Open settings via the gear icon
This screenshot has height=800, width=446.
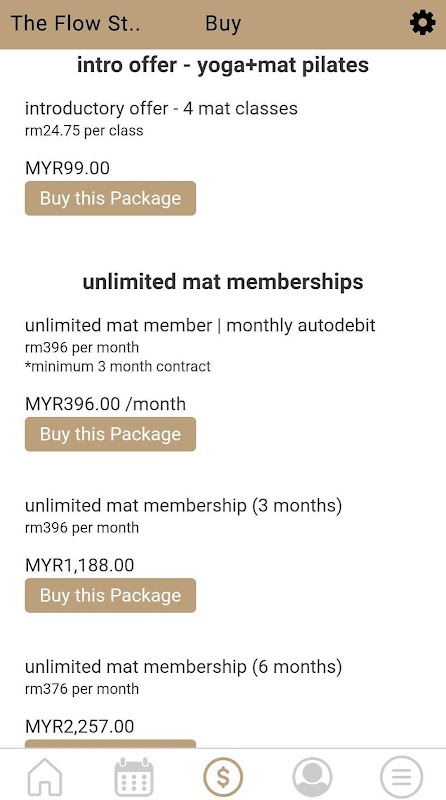click(423, 23)
